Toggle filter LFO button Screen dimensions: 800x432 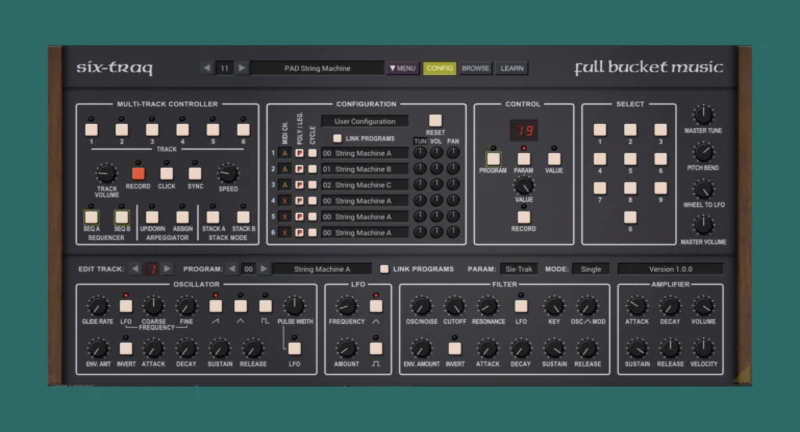521,306
